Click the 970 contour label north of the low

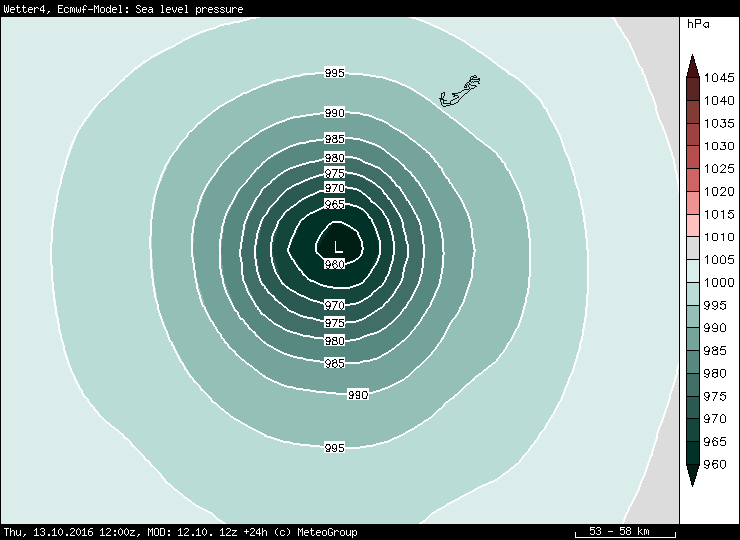pos(335,188)
